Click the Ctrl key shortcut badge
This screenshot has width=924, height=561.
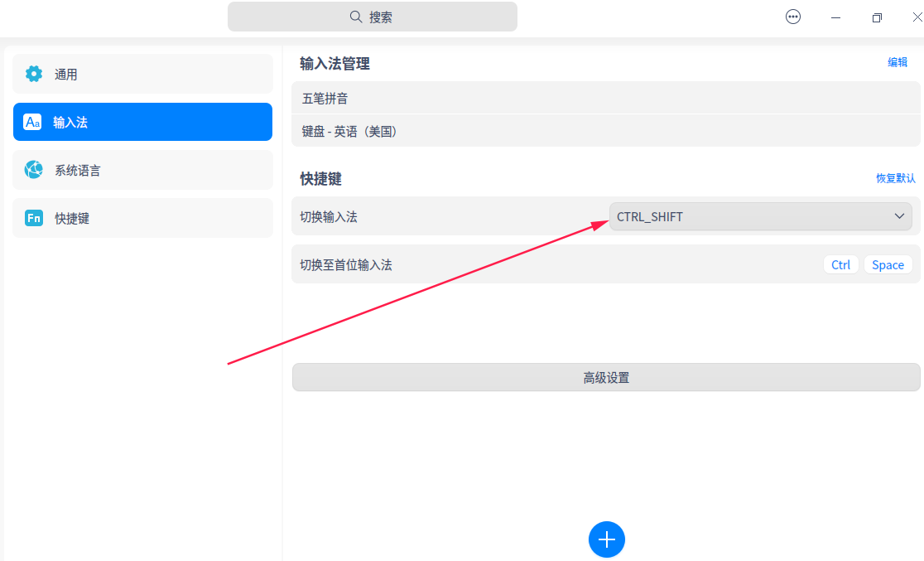840,265
